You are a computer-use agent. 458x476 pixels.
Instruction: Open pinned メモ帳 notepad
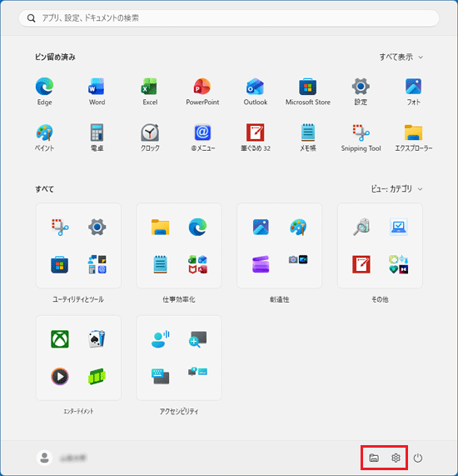coord(308,138)
